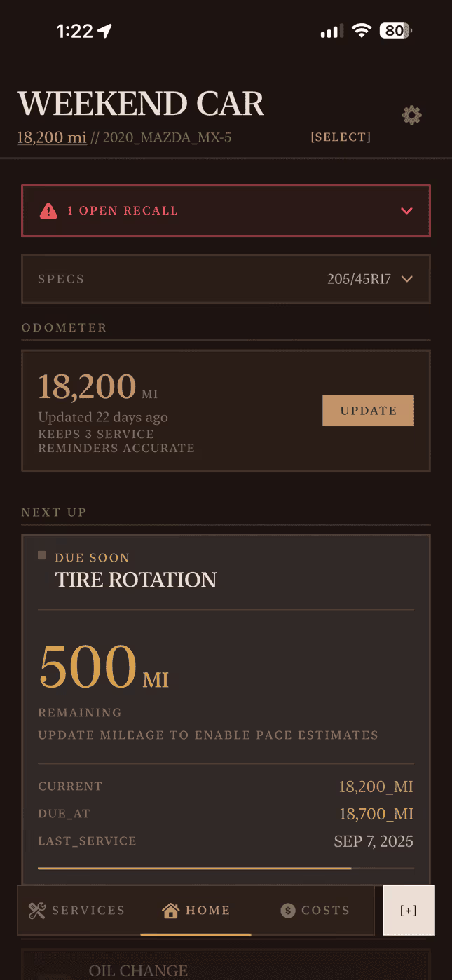Tap the underlined 18,200 mi link
This screenshot has height=980, width=452.
[51, 137]
